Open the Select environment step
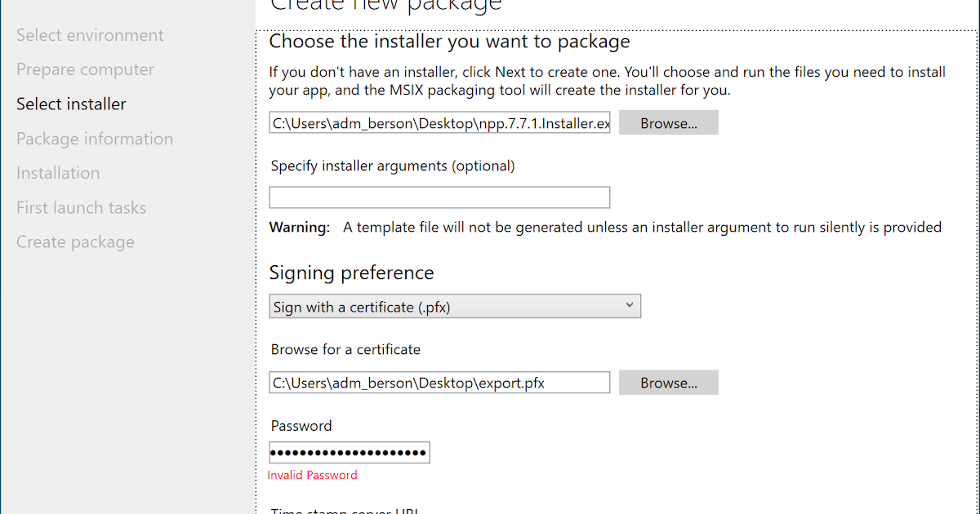Image resolution: width=980 pixels, height=514 pixels. pos(90,35)
